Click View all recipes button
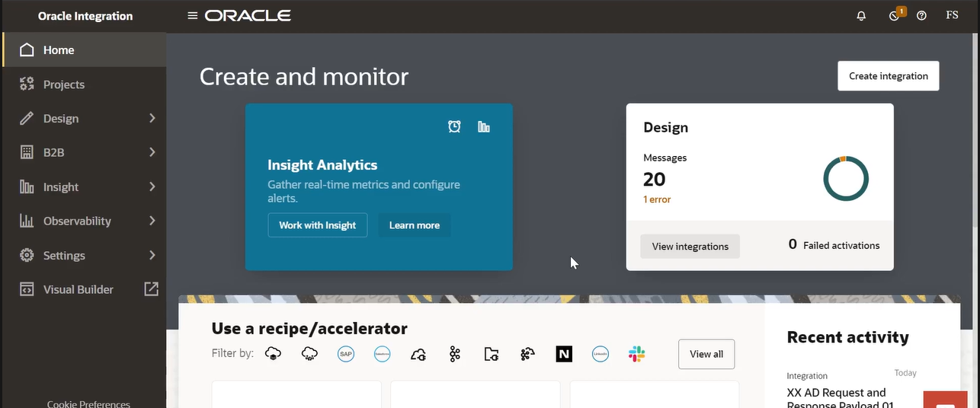980x408 pixels. coord(706,354)
